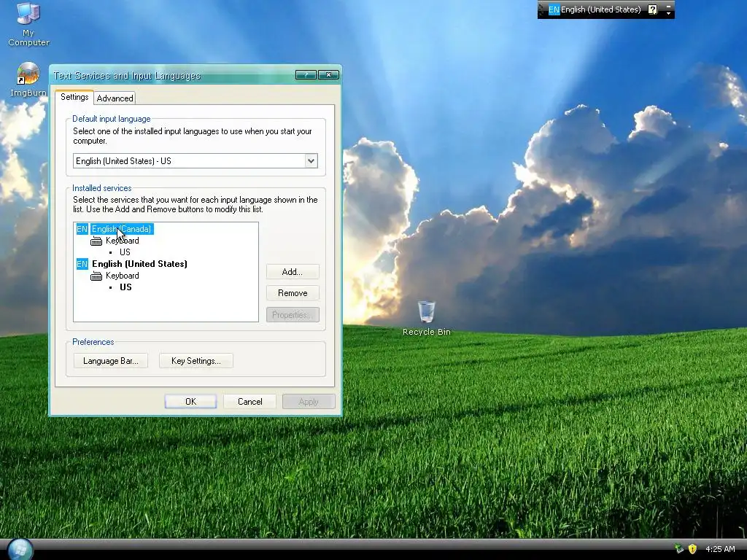This screenshot has height=560, width=747.
Task: Open the Language Bar... preferences
Action: [x=111, y=361]
